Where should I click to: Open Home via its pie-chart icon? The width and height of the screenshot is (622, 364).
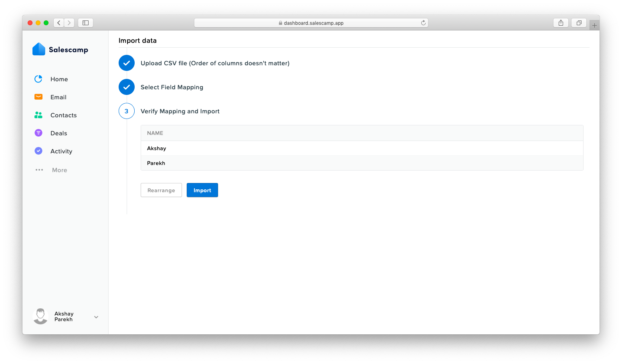click(38, 79)
